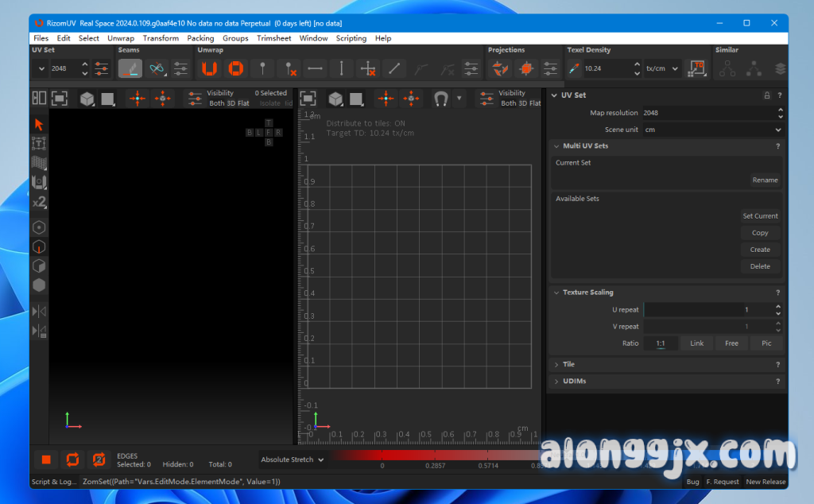The width and height of the screenshot is (814, 504).
Task: Open the Packing menu
Action: (200, 38)
